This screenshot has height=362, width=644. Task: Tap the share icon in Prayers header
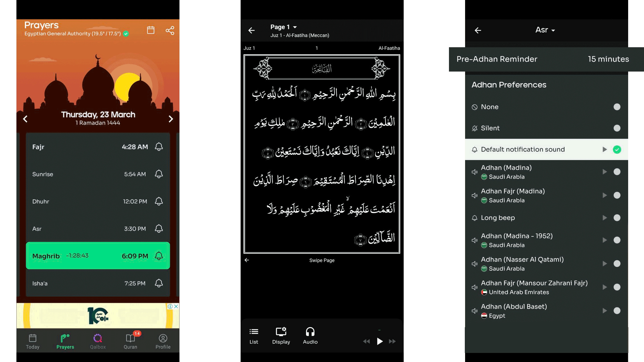click(x=170, y=30)
